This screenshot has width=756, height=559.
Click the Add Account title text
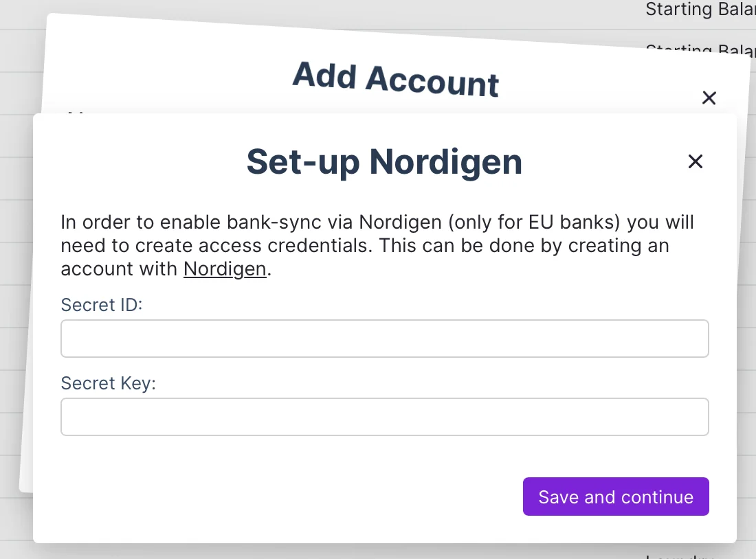point(396,79)
